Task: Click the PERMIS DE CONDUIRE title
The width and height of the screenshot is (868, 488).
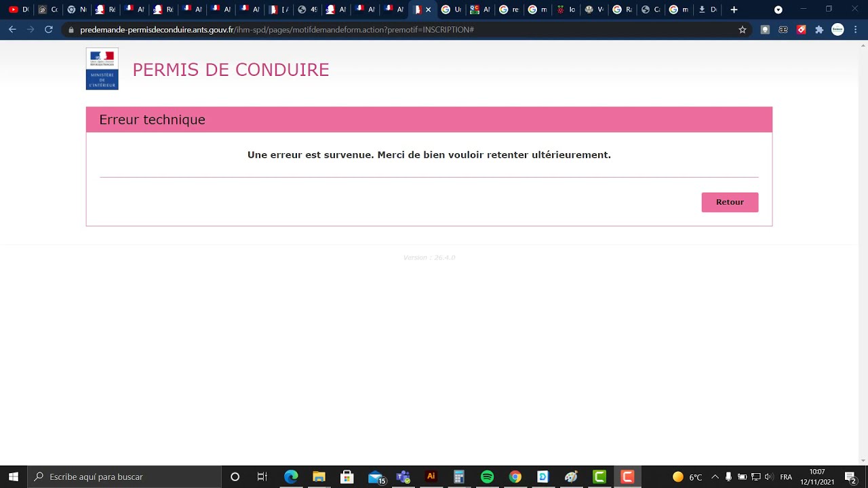Action: click(x=231, y=70)
